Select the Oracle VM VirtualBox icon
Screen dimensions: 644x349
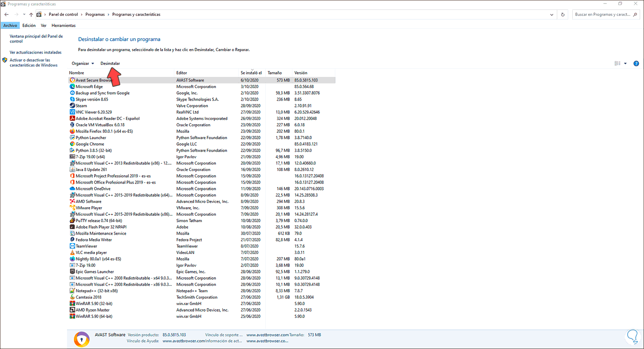73,125
